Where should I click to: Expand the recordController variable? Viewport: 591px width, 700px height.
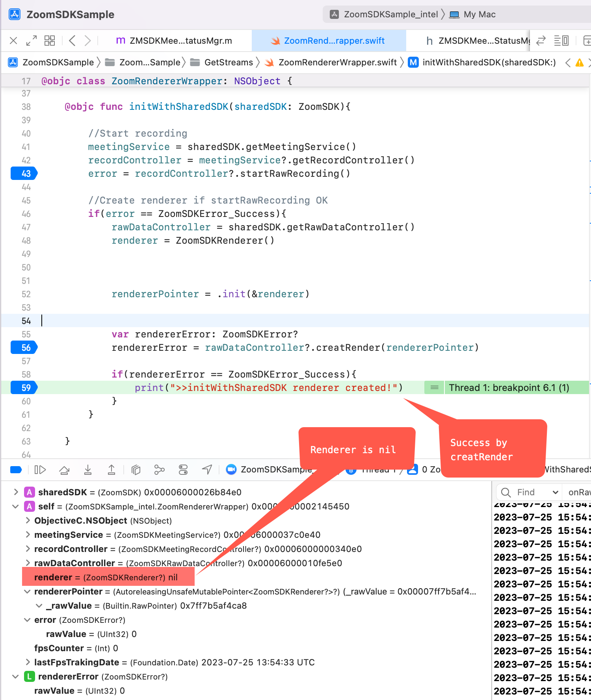(x=28, y=549)
